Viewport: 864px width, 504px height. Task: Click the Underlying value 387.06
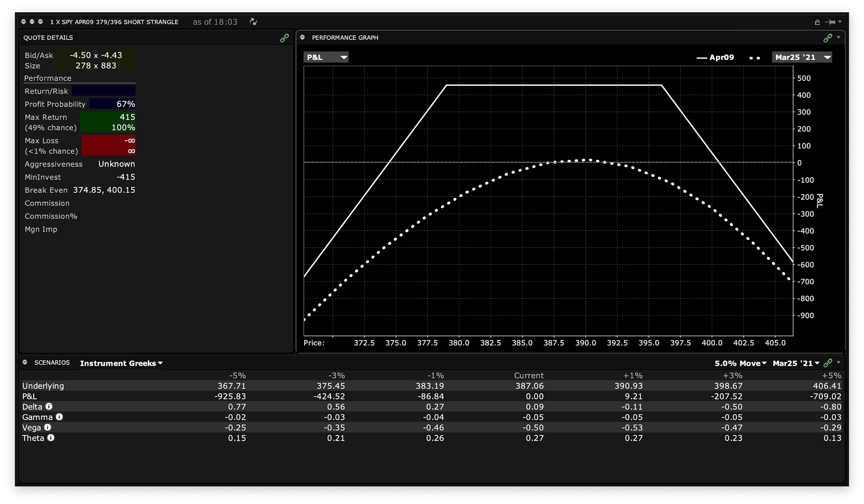point(529,386)
